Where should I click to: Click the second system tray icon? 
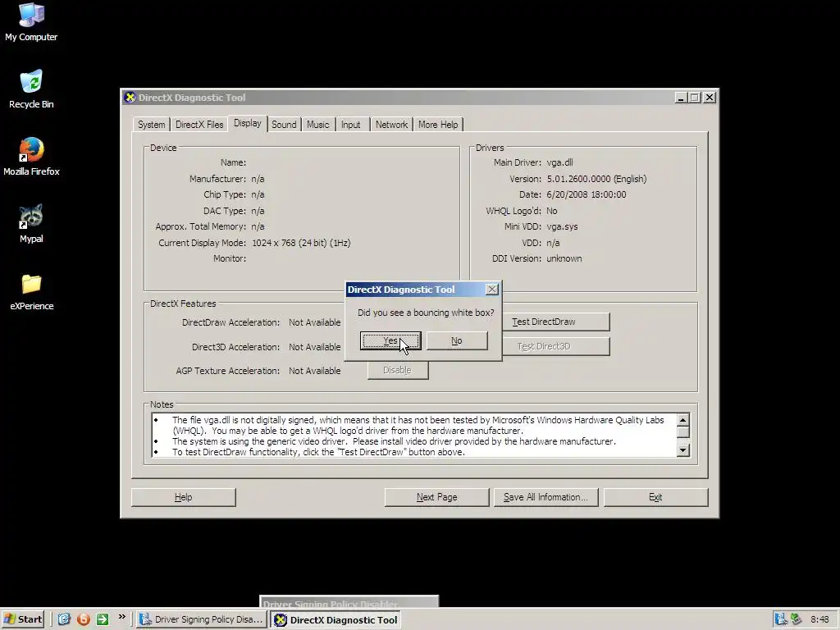(x=797, y=619)
